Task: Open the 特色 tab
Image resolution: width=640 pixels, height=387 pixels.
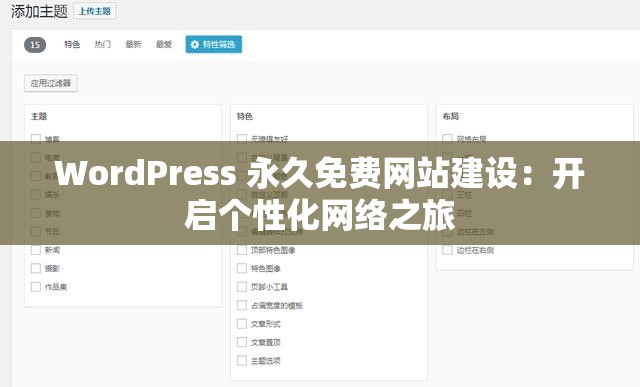Action: (72, 44)
